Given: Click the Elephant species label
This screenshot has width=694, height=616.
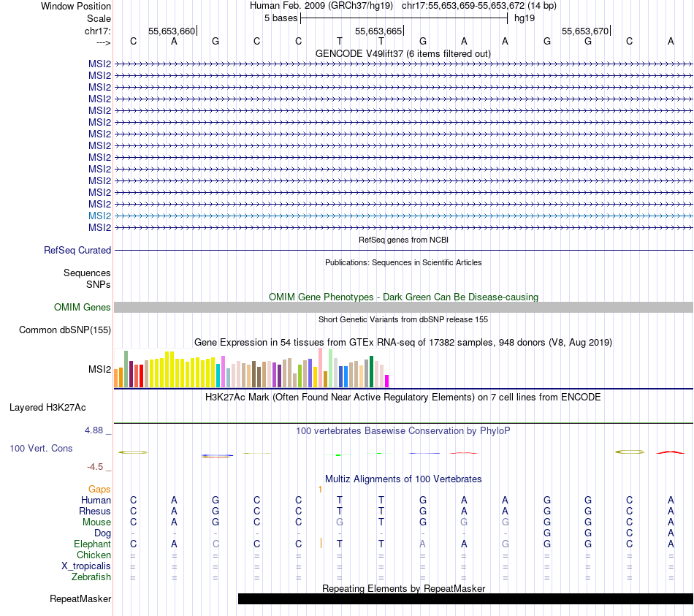Looking at the screenshot, I should pos(92,544).
